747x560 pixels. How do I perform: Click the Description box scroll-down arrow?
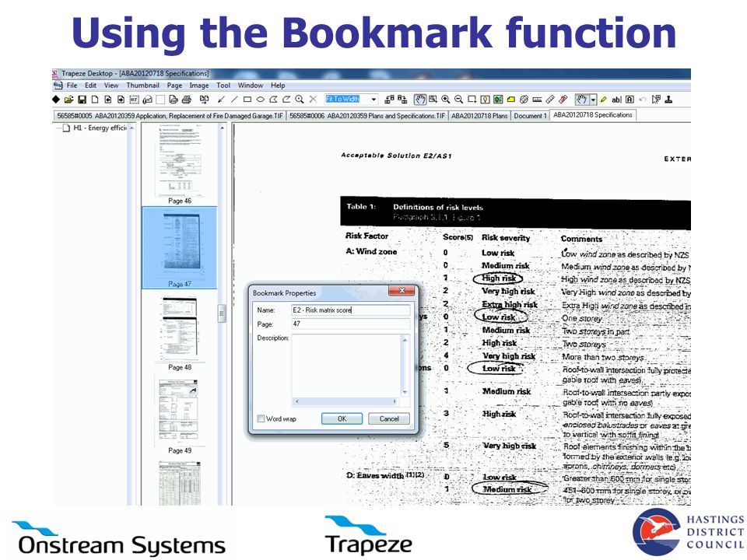(405, 392)
